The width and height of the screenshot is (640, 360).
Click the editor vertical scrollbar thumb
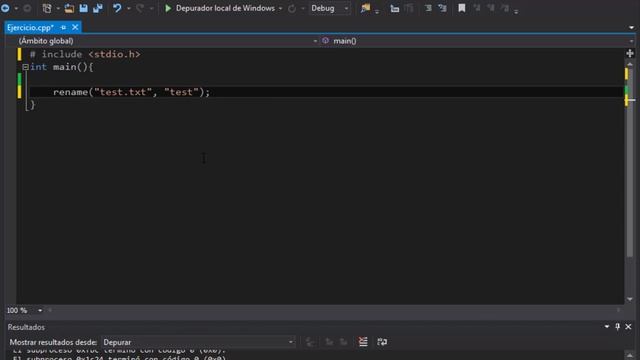630,163
